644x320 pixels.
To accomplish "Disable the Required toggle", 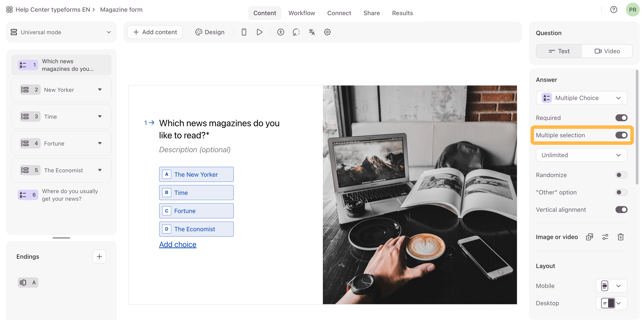I will (621, 118).
